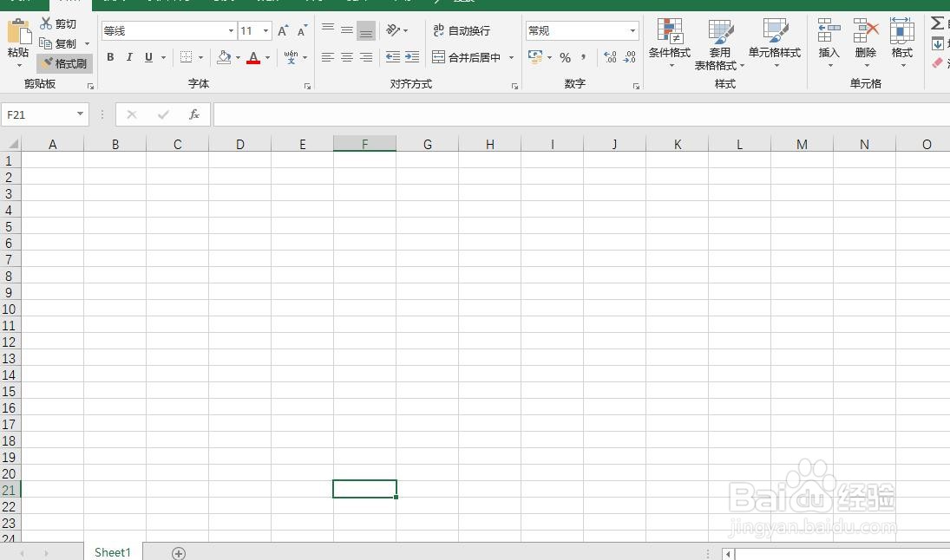Image resolution: width=950 pixels, height=560 pixels.
Task: Click Insert cells (插入) button
Action: 829,42
